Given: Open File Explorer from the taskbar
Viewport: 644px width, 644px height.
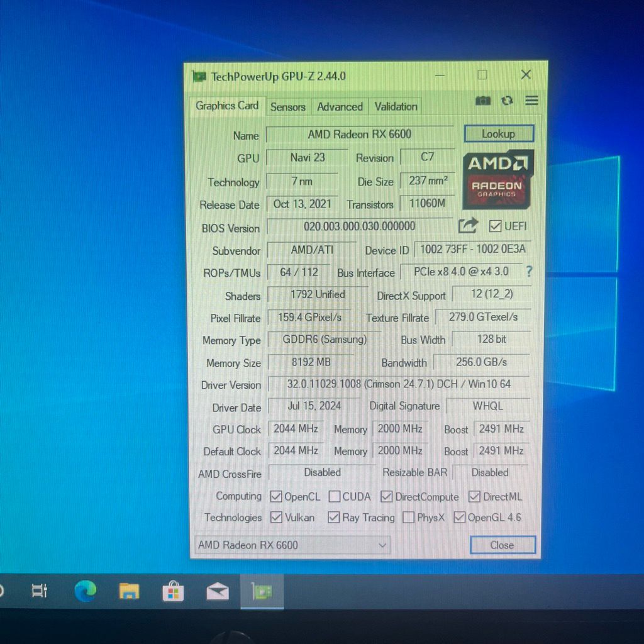Looking at the screenshot, I should (129, 591).
